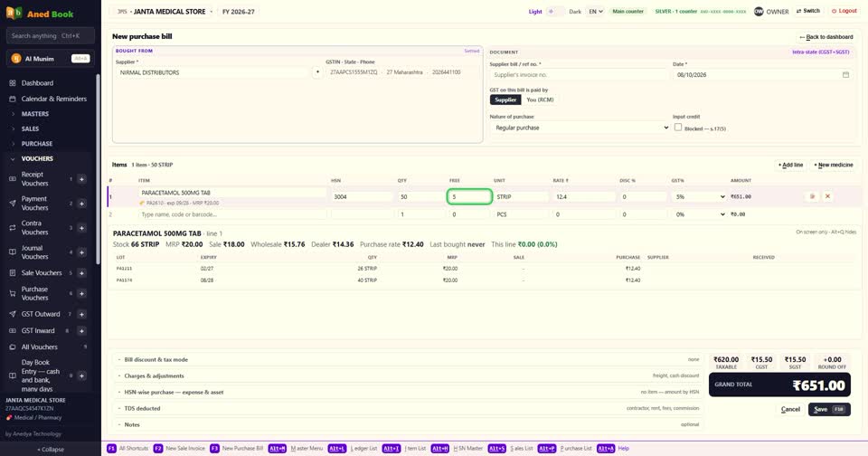
Task: Click the FREE quantity field showing 5
Action: (469, 196)
